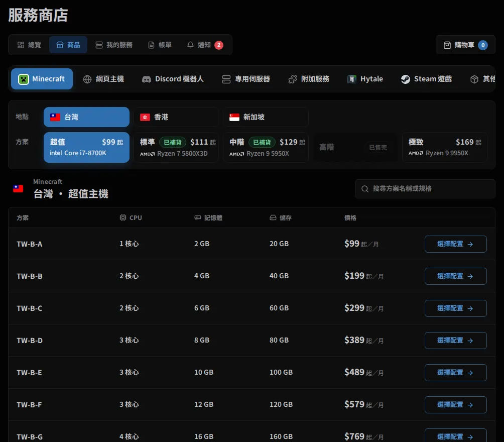Screen dimensions: 504x442
Task: Click the 價格 price column header
Action: point(350,218)
